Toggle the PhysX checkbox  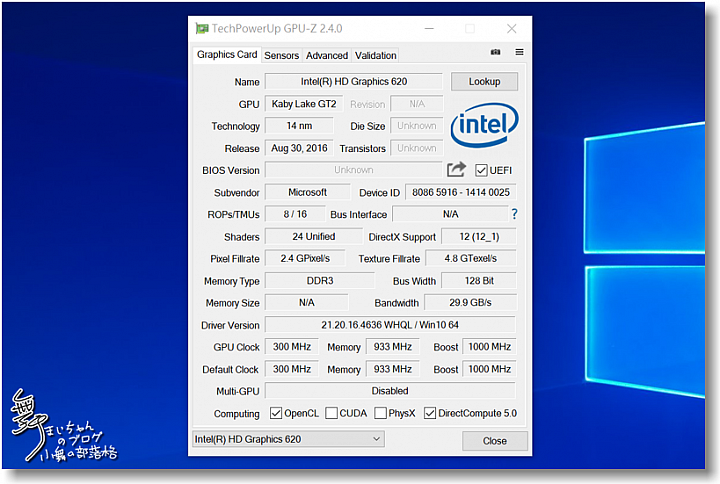click(x=380, y=413)
